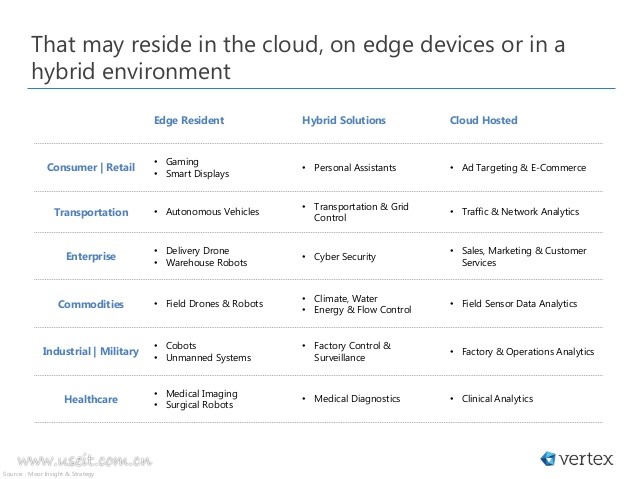
Task: Select the Medical Diagnostics entry
Action: [357, 399]
